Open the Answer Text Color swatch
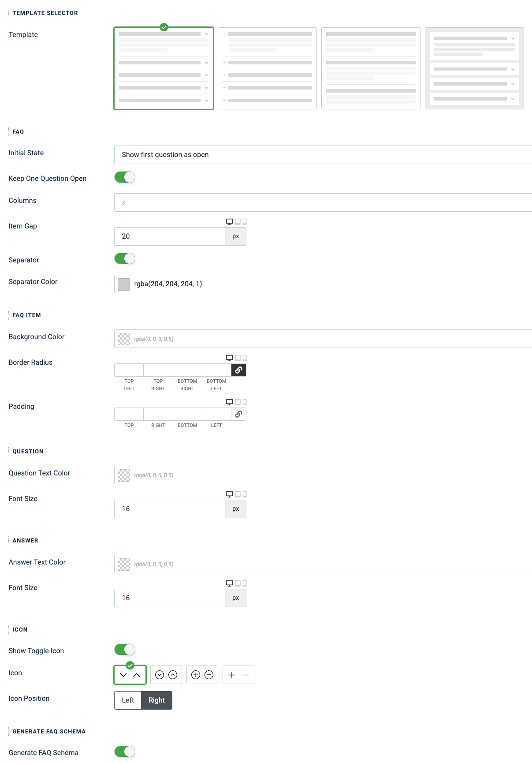This screenshot has height=763, width=532. click(x=124, y=564)
